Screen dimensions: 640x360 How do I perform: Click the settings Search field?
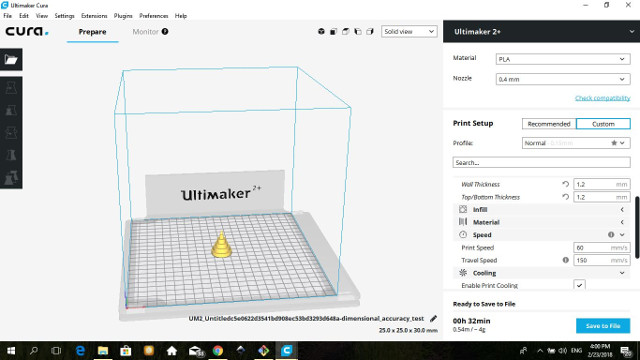coord(541,162)
